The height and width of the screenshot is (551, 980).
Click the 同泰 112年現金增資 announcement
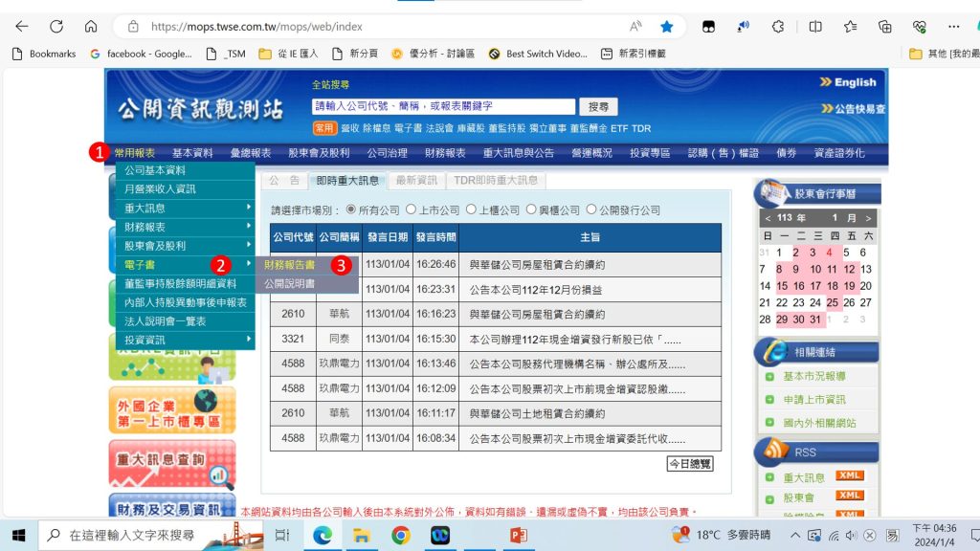575,340
